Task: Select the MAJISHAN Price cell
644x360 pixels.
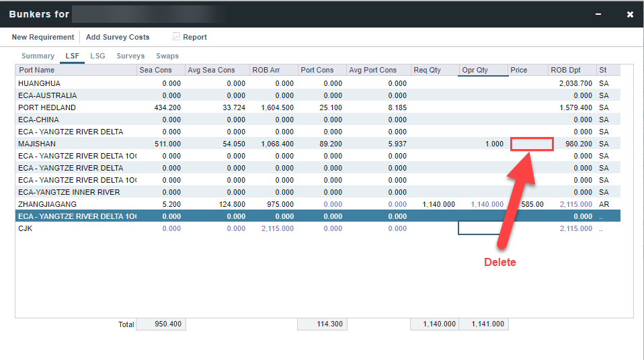Action: pos(532,144)
